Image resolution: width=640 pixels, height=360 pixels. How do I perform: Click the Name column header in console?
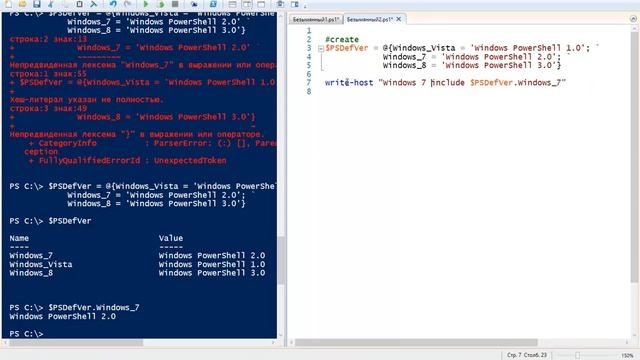coord(19,238)
